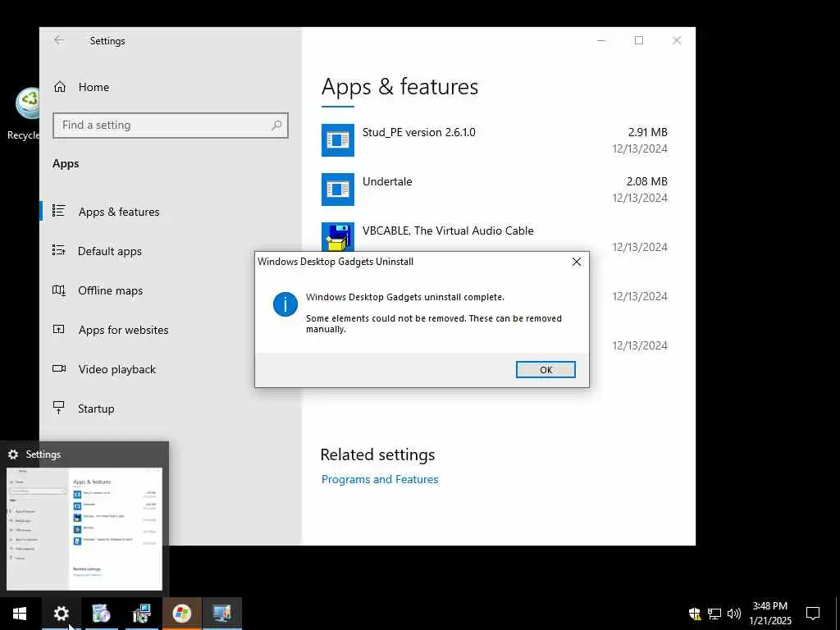Click the Apps for websites icon
Viewport: 840px width, 630px height.
click(x=59, y=329)
